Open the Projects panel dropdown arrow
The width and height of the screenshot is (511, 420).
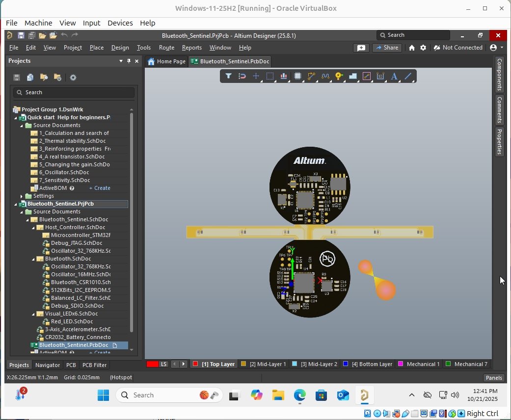121,61
